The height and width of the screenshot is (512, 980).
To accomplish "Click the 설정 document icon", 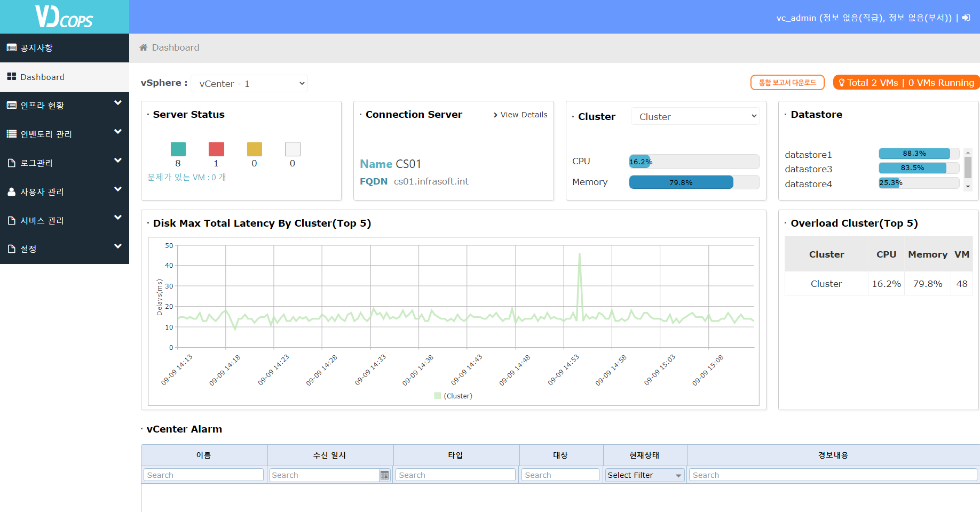I will 12,249.
